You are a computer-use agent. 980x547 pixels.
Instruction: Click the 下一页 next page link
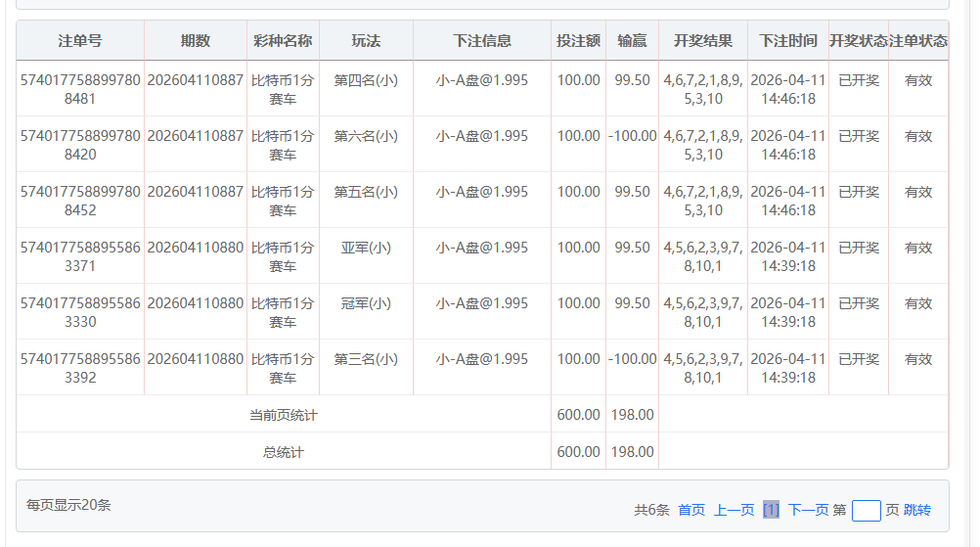(808, 510)
